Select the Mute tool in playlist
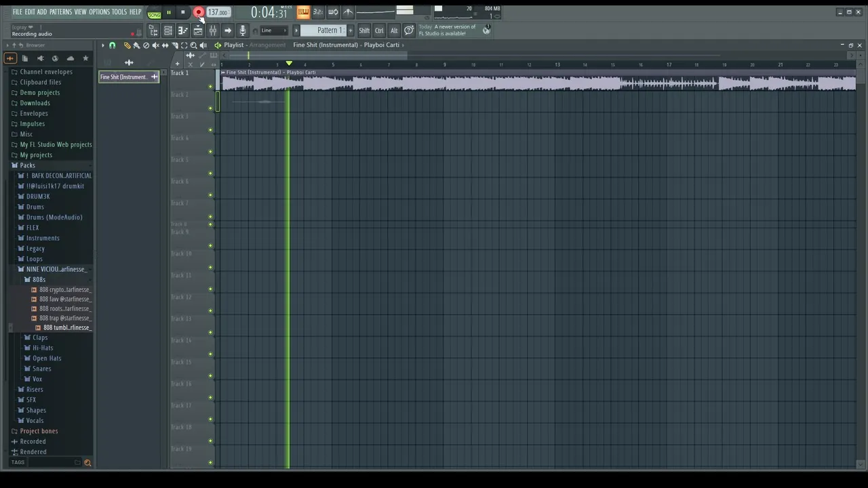The width and height of the screenshot is (868, 488). pyautogui.click(x=155, y=45)
